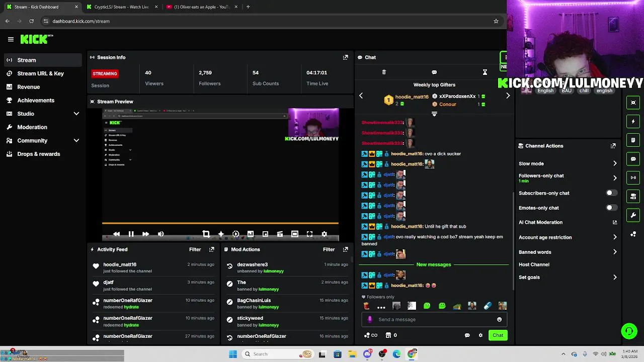Click the speech bubble icon at chat top
644x362 pixels.
[x=434, y=72]
